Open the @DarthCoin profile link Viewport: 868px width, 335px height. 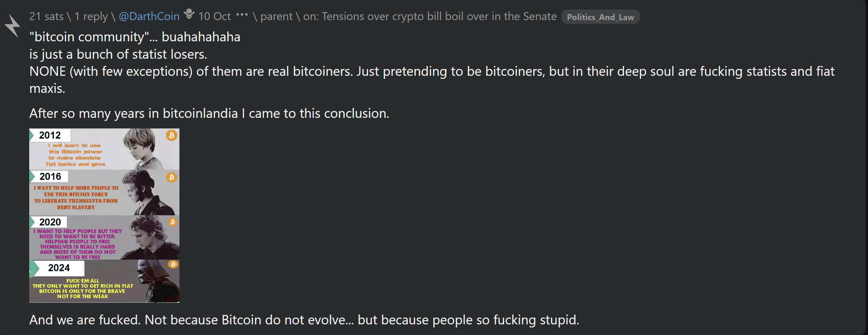(149, 16)
